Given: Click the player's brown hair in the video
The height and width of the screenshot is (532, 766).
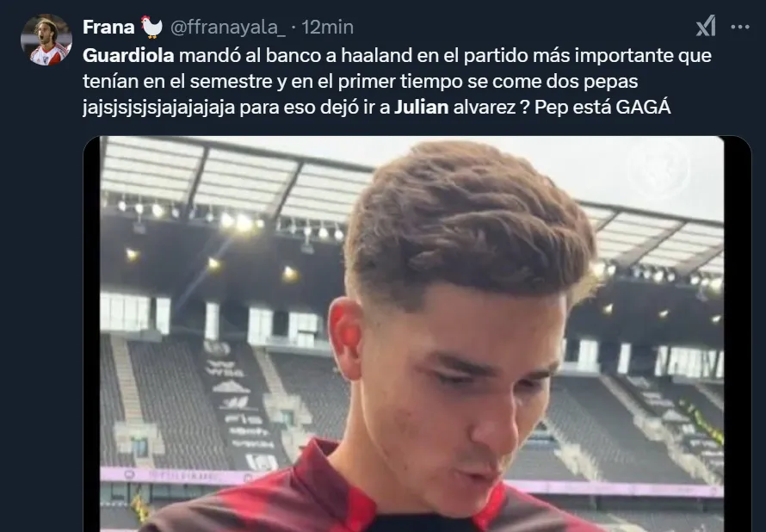Looking at the screenshot, I should [469, 225].
